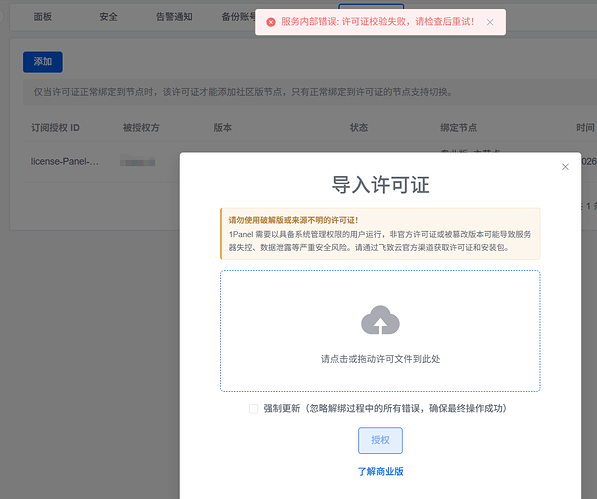Click the red error icon in toast
The height and width of the screenshot is (499, 597).
[x=271, y=22]
